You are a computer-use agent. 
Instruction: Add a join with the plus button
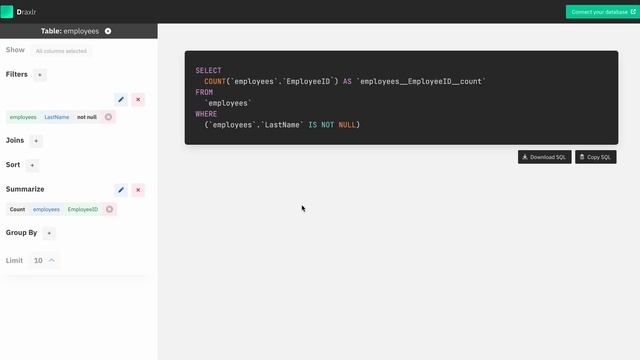pyautogui.click(x=36, y=141)
